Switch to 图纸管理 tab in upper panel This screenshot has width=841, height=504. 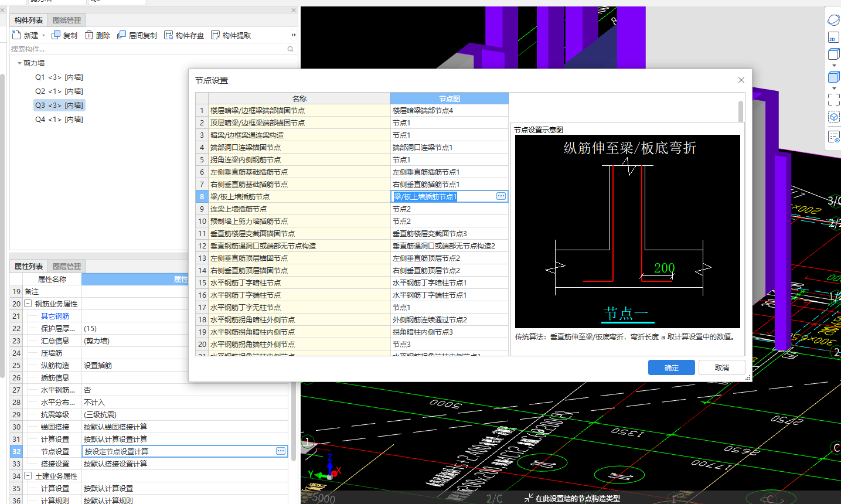point(67,21)
